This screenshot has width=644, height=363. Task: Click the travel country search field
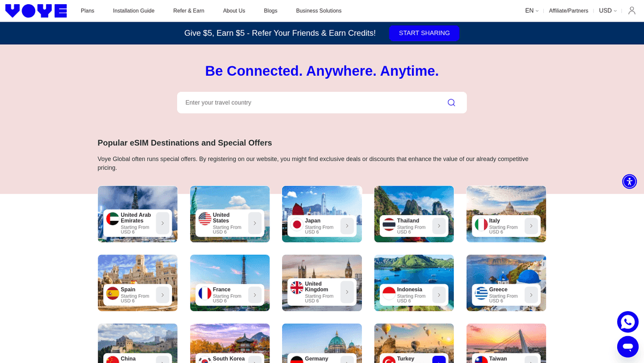pos(298,102)
